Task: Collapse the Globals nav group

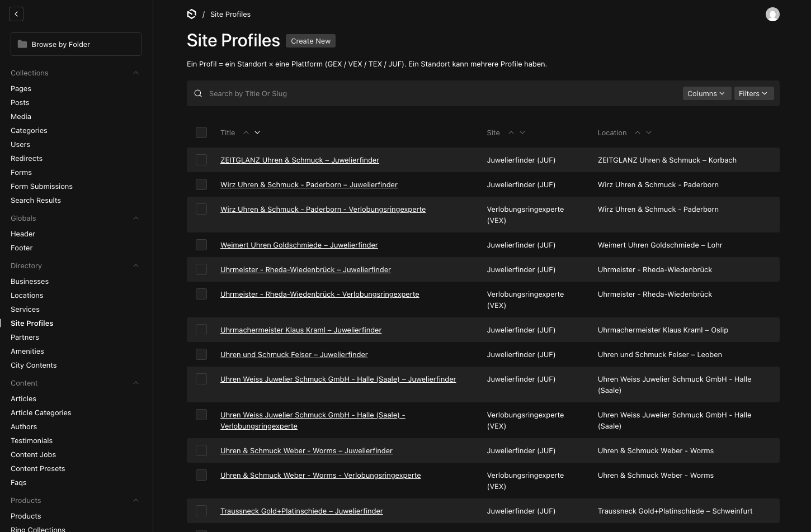Action: pyautogui.click(x=136, y=218)
